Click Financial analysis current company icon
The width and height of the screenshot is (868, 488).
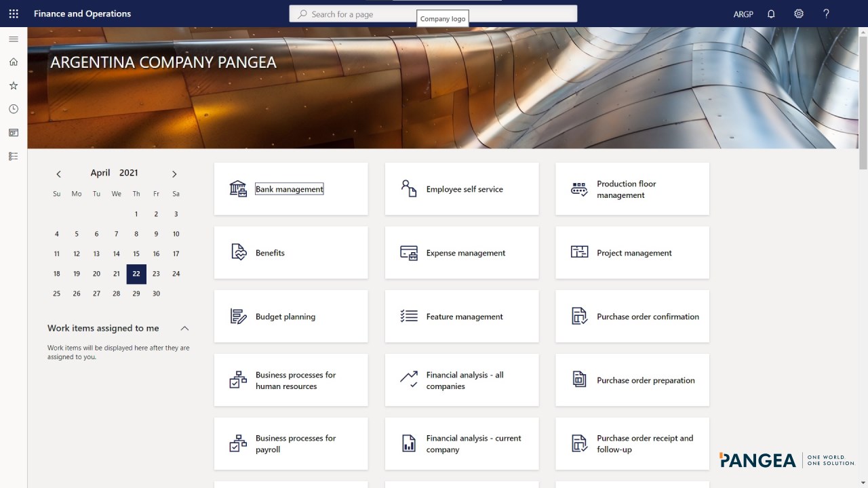[409, 443]
